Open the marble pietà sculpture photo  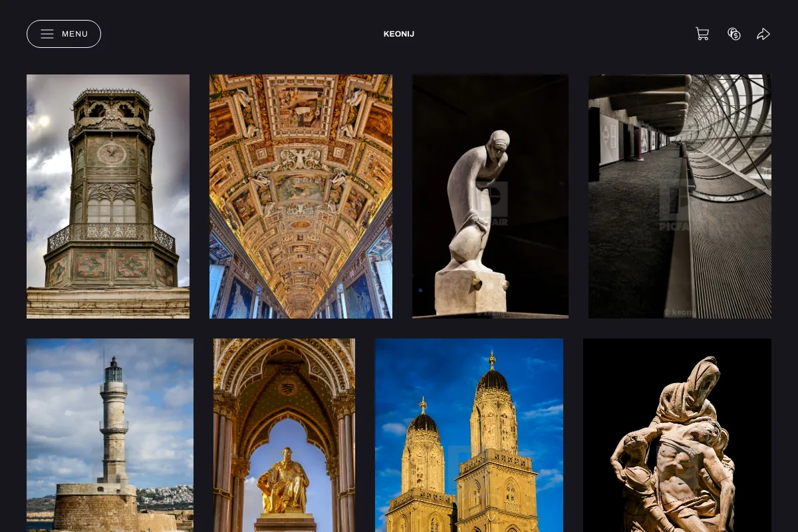pyautogui.click(x=677, y=435)
